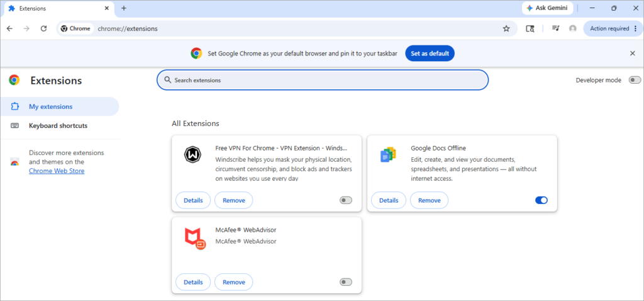Viewport: 644px width, 301px height.
Task: Click the Search extensions field
Action: (323, 80)
